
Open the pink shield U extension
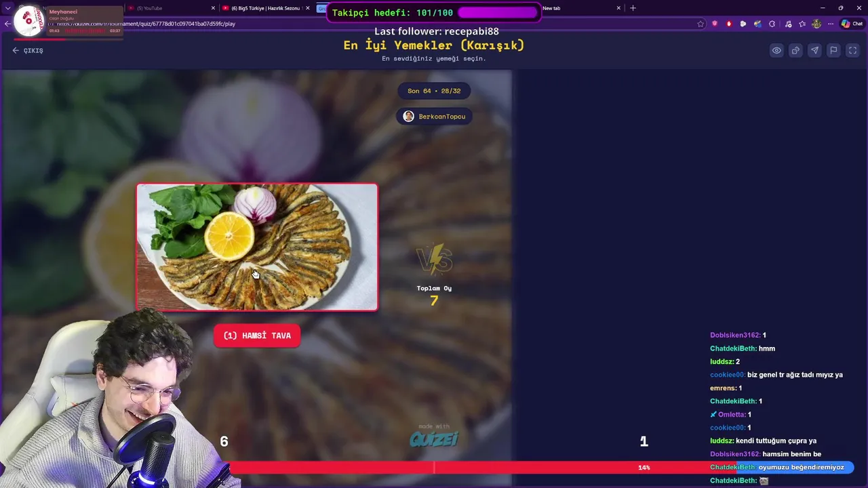(715, 24)
